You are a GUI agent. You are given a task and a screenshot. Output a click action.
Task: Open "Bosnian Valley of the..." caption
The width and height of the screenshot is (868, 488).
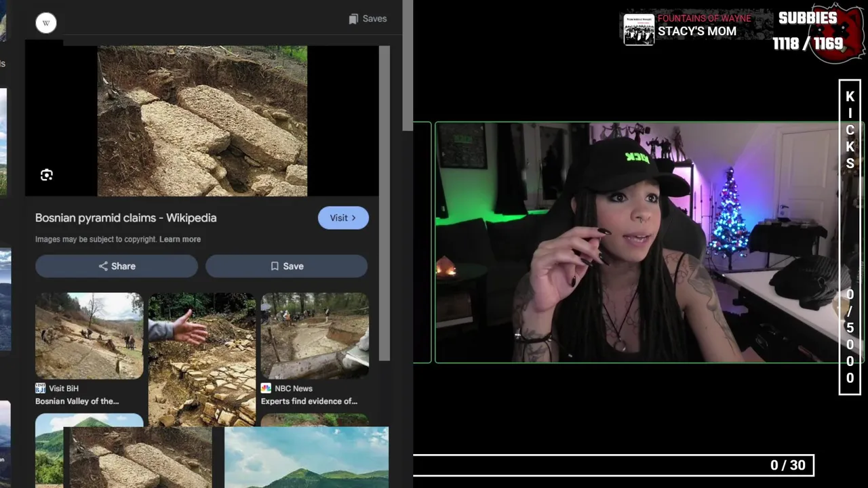77,401
